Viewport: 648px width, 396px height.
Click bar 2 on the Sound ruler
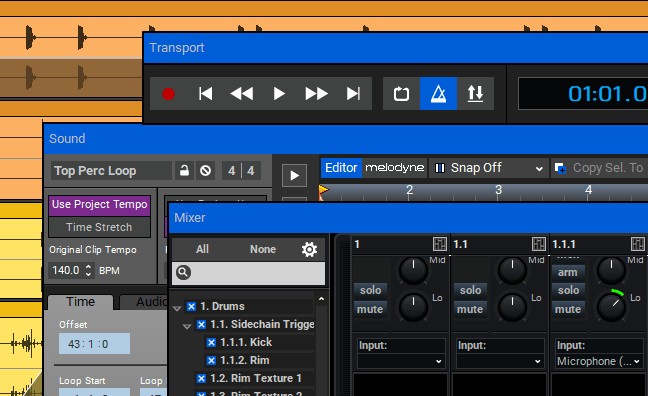[409, 190]
